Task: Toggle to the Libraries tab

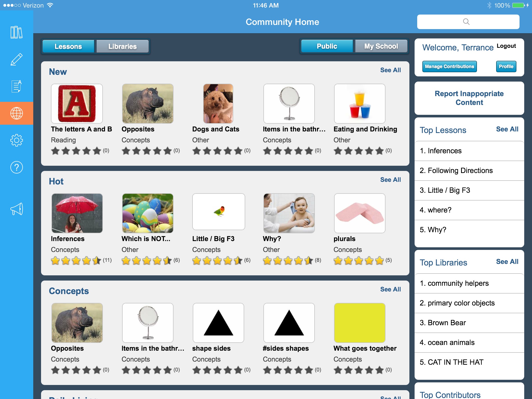Action: [123, 46]
